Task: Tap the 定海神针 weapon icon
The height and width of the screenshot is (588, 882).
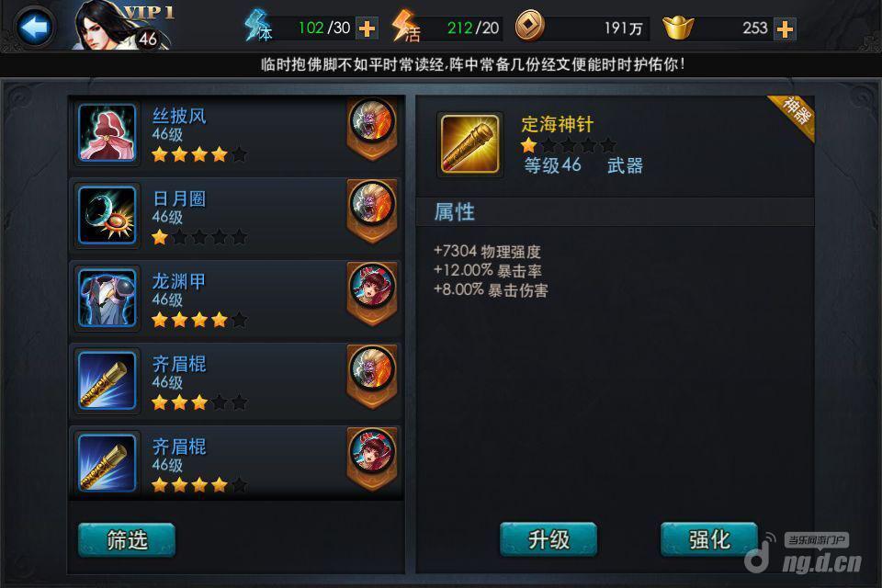Action: pyautogui.click(x=469, y=144)
